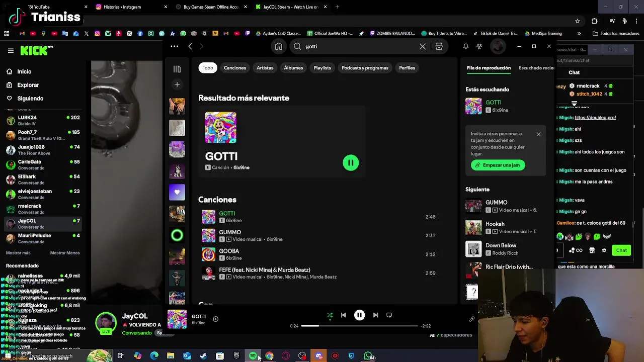Select the Artistas filter chip
Screen dimensions: 644x362
pyautogui.click(x=265, y=68)
